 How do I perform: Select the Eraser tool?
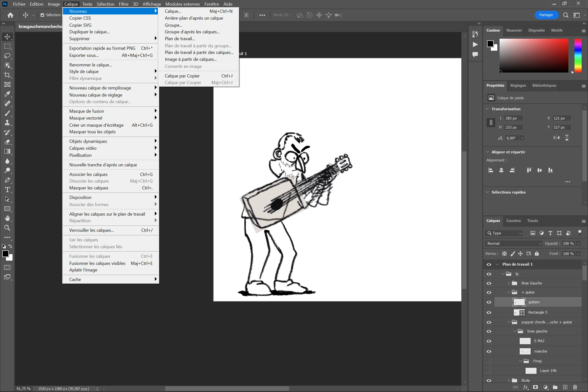(x=7, y=142)
